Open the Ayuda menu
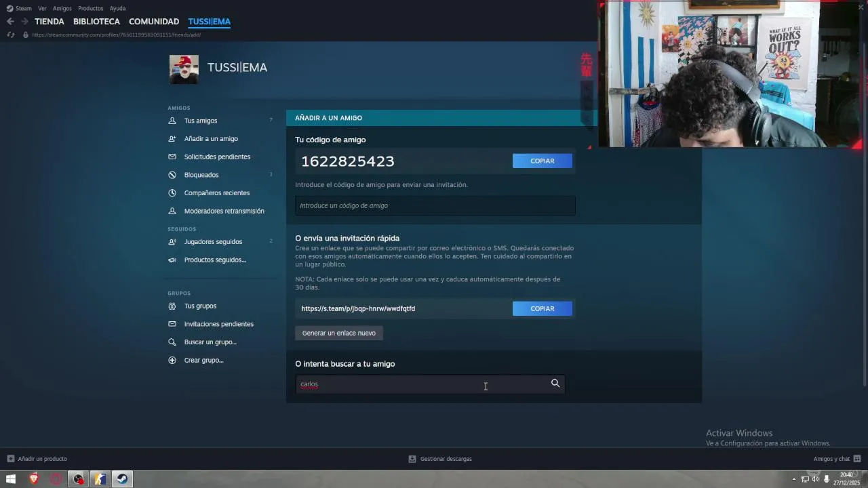The height and width of the screenshot is (488, 868). 117,8
